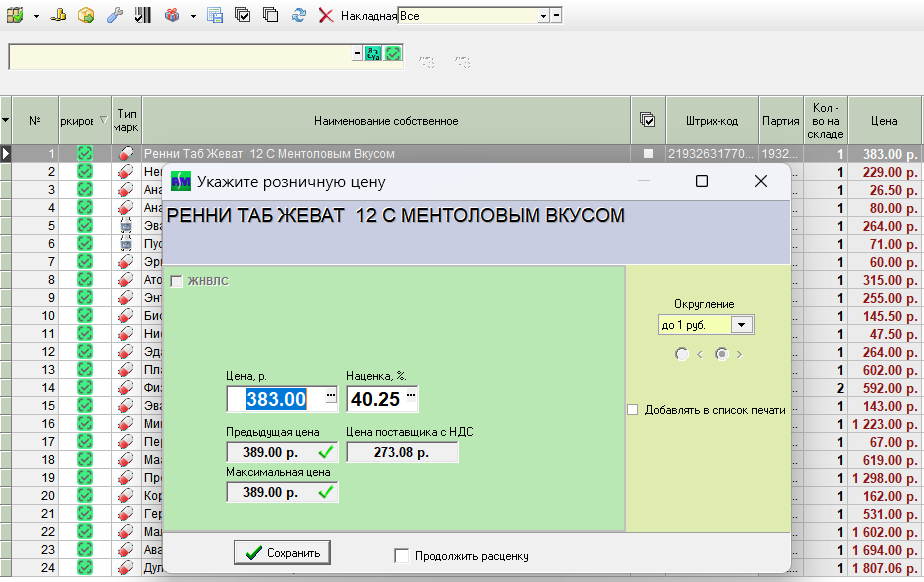Viewport: 924px width, 582px height.
Task: Maximize the Укажите розничную цену dialog
Action: [701, 181]
